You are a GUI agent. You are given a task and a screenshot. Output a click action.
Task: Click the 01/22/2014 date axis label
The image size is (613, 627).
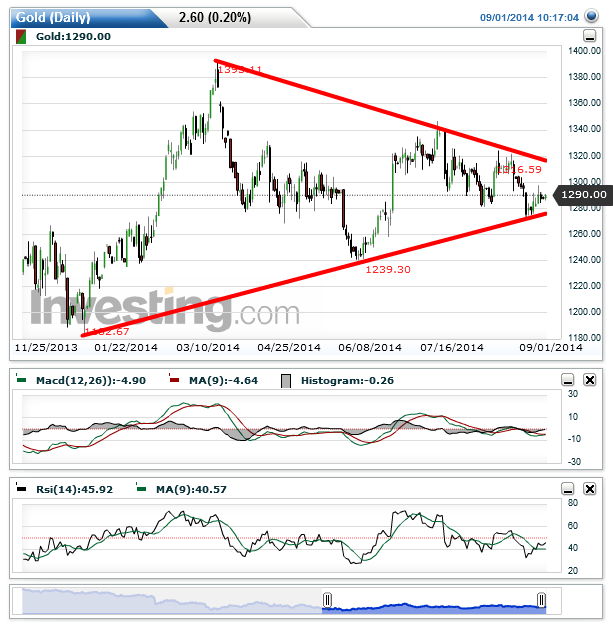pos(126,347)
